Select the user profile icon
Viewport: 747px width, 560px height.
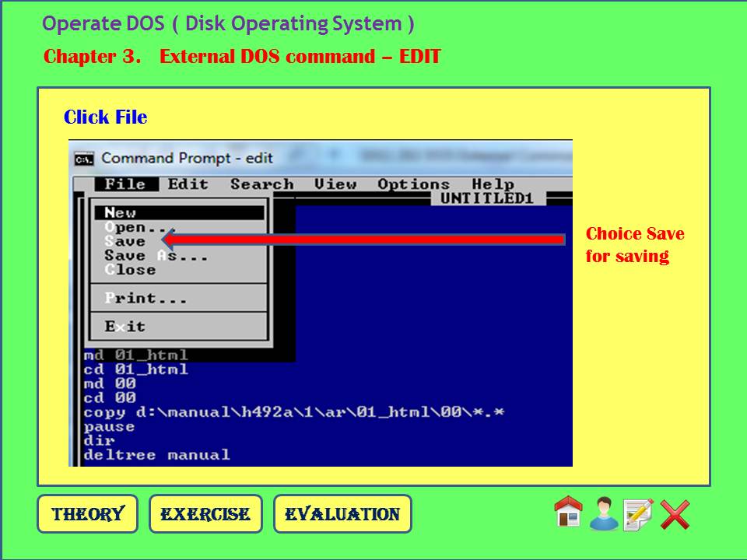point(603,513)
